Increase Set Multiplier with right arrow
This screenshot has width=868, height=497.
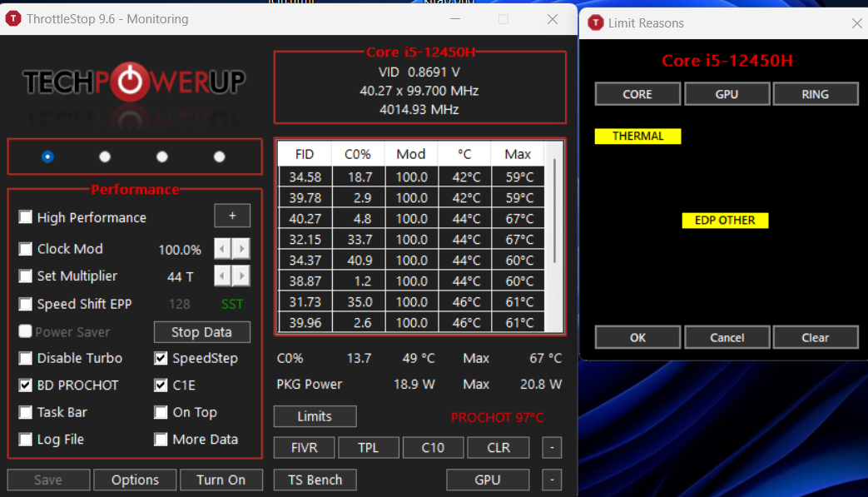(241, 276)
